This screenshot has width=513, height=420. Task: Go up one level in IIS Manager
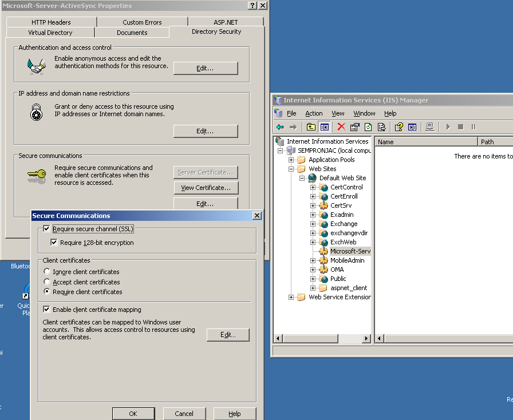click(x=311, y=127)
